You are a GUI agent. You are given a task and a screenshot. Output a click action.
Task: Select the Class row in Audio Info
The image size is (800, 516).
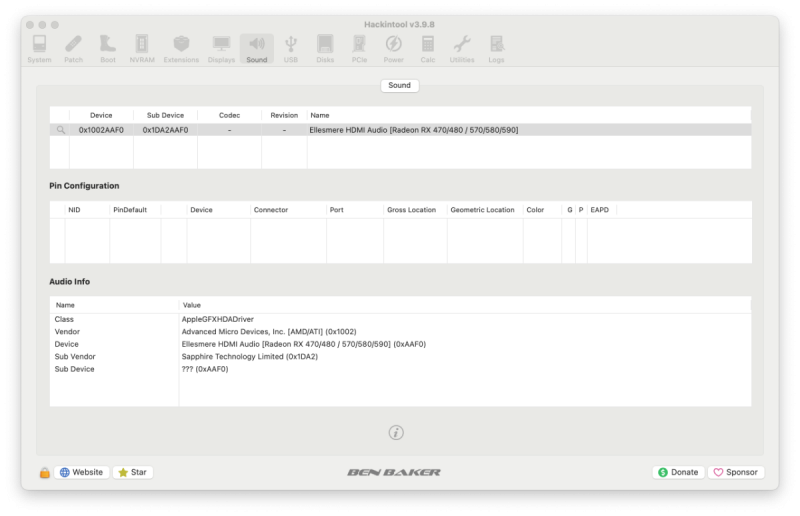(x=401, y=320)
